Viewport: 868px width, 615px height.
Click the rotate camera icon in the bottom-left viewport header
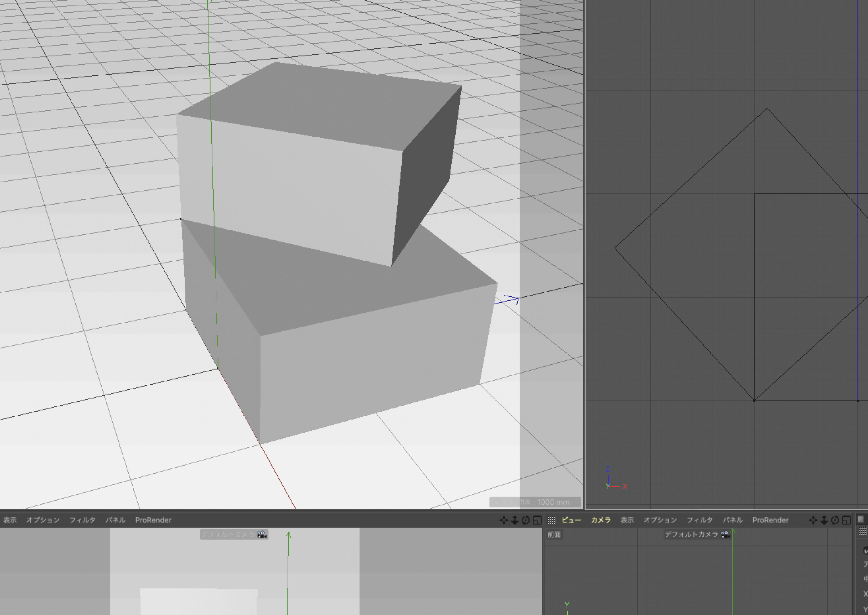[x=526, y=520]
